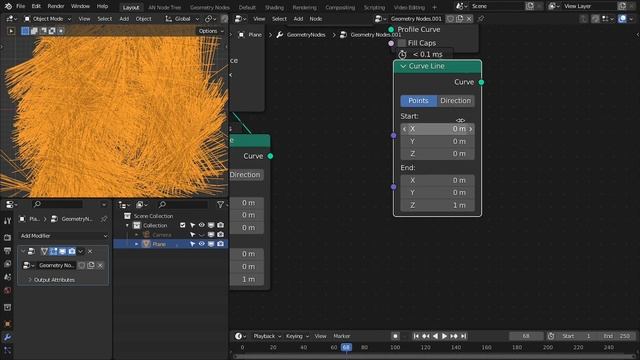This screenshot has width=640, height=360.
Task: Toggle Camera selectability arrow icon
Action: [x=192, y=235]
